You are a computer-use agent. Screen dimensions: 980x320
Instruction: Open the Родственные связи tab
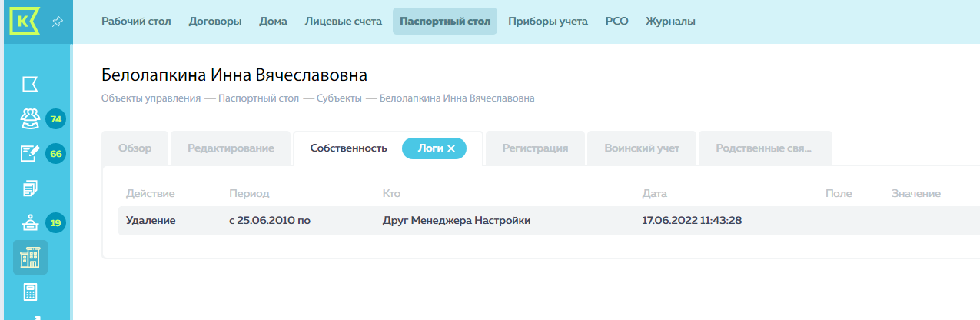click(764, 148)
